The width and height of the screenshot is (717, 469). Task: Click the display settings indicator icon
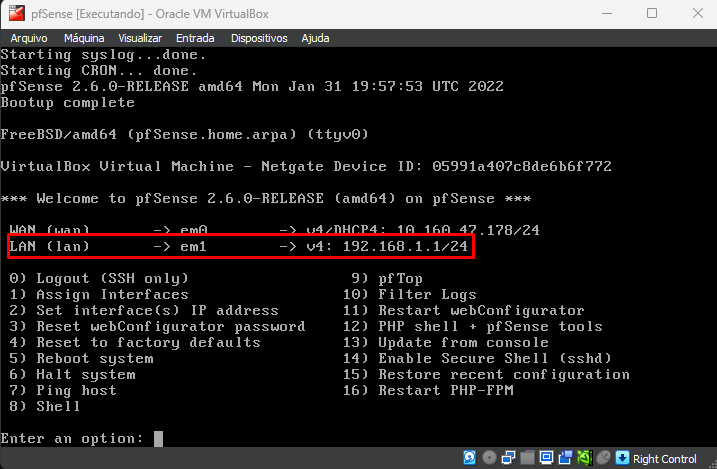coord(546,458)
